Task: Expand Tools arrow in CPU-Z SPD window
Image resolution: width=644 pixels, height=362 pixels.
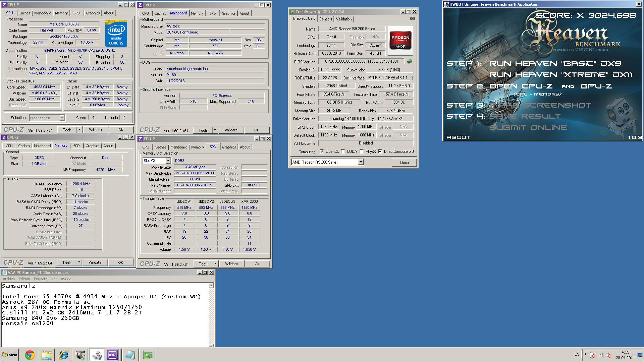Action: click(x=215, y=264)
